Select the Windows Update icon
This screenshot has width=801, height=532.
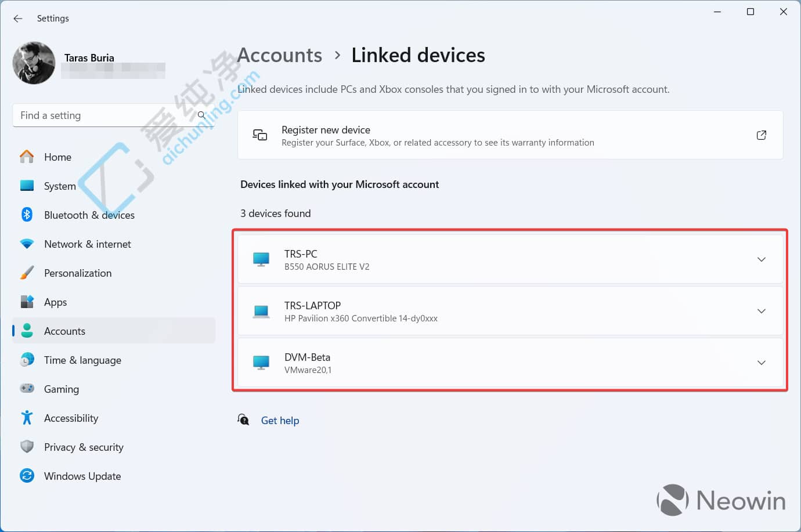[27, 476]
